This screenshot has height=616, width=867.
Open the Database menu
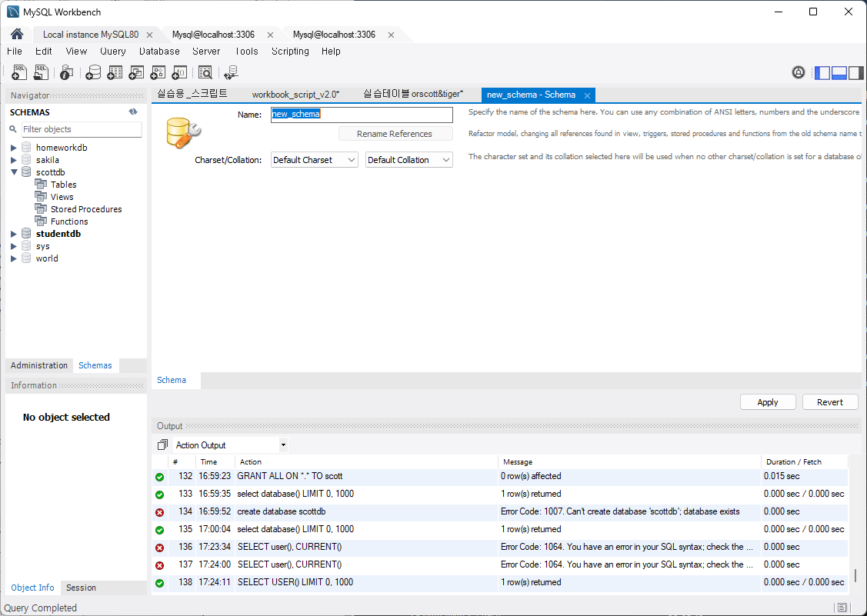[159, 51]
